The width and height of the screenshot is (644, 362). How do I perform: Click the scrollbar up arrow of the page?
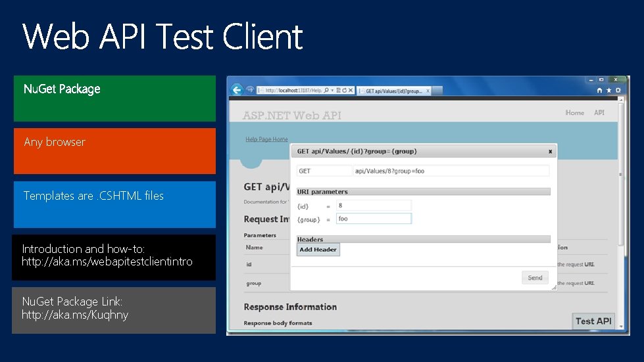620,100
